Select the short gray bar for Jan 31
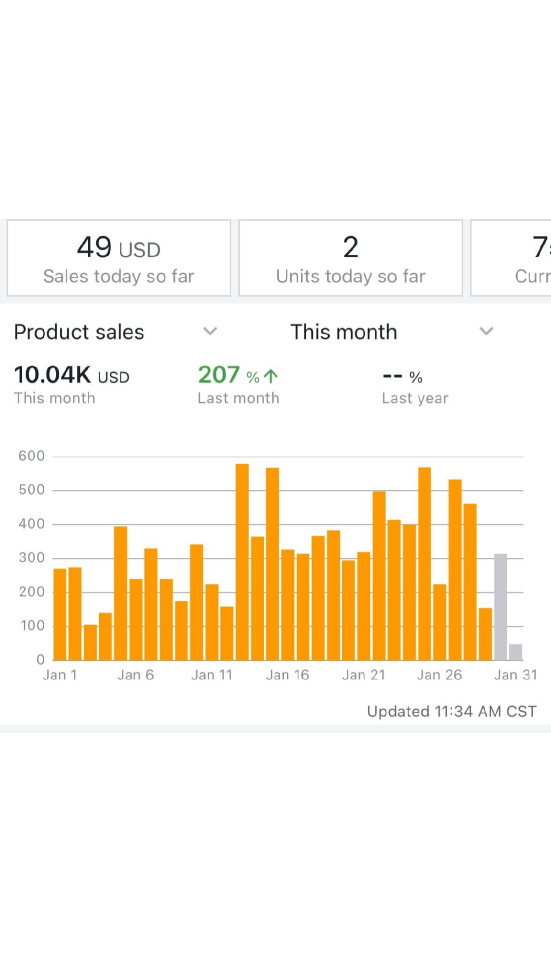This screenshot has width=551, height=980. (516, 652)
